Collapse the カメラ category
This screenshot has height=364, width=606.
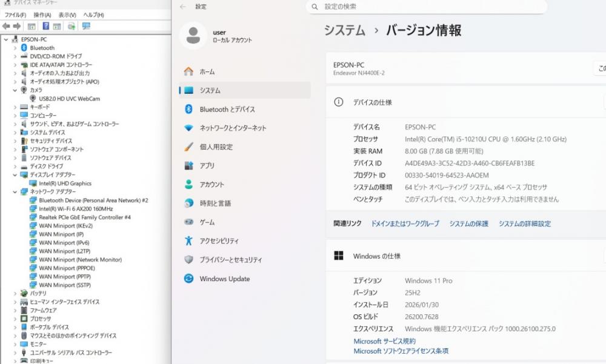tap(15, 90)
